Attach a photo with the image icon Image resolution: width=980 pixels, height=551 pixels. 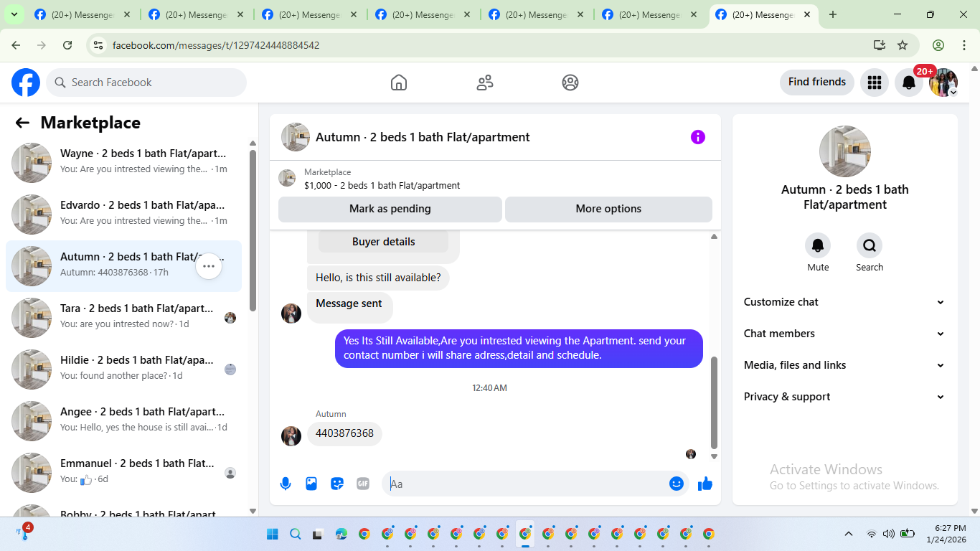point(311,484)
